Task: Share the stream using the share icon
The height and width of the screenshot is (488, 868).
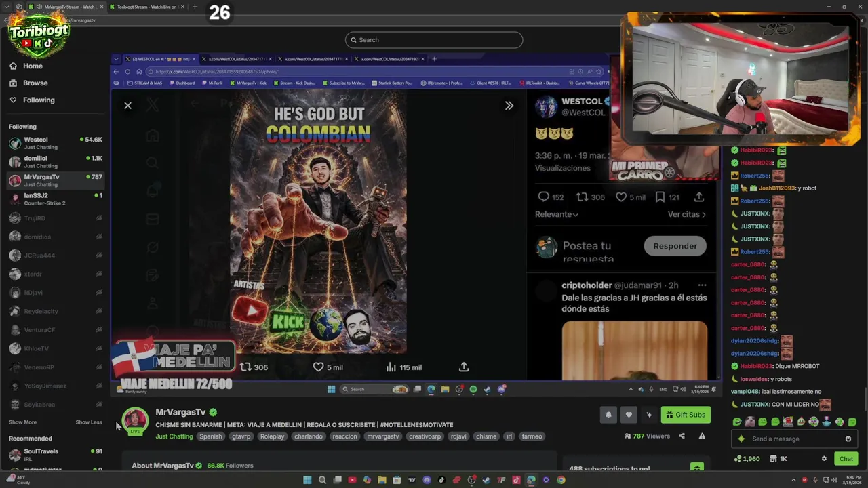Action: click(682, 436)
